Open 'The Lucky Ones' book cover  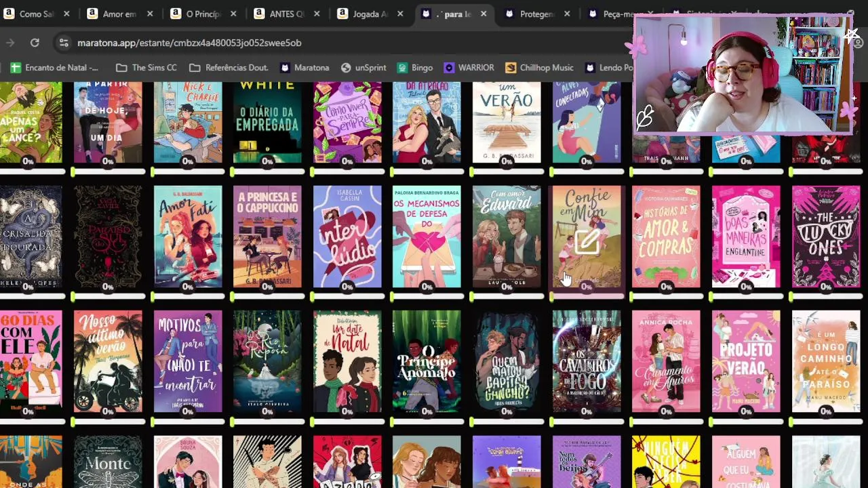[x=826, y=237]
